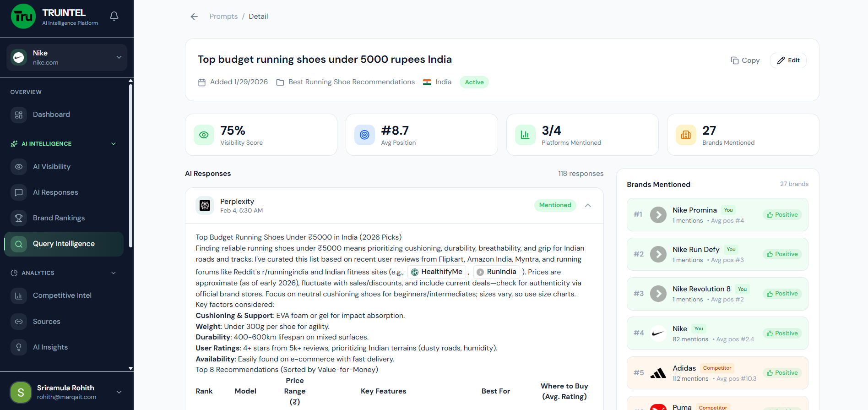Image resolution: width=868 pixels, height=410 pixels.
Task: Click the Visibility Score eye icon
Action: [x=204, y=135]
